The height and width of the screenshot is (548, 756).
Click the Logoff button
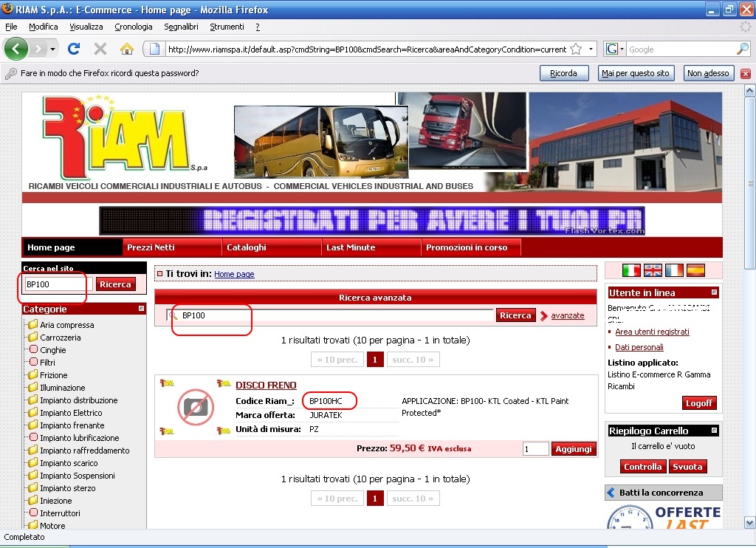[x=699, y=403]
